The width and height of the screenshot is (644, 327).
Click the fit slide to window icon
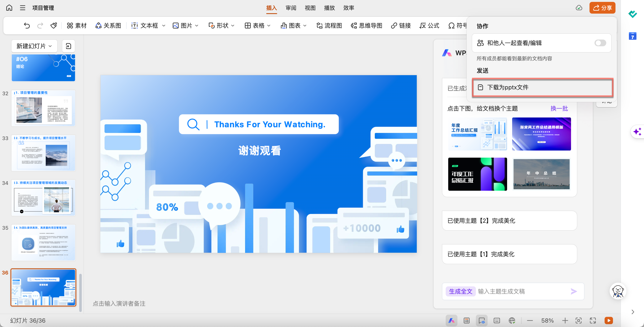[579, 321]
